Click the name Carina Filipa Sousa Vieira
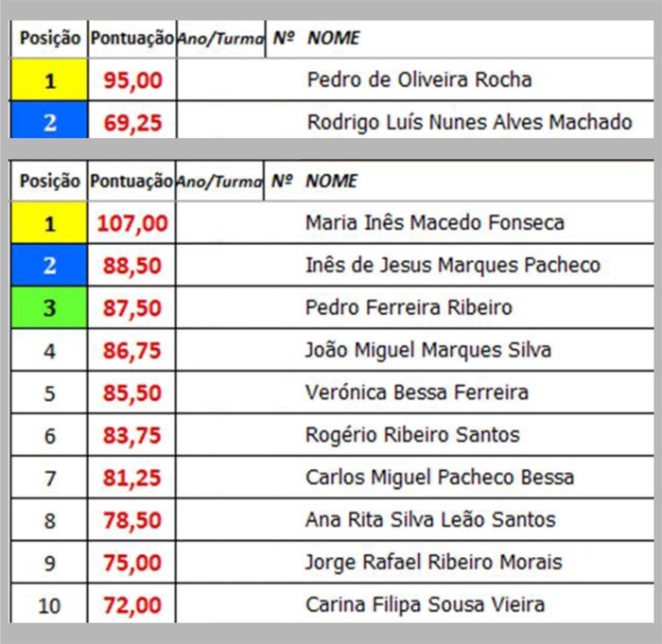Viewport: 662px width, 644px height. [425, 604]
